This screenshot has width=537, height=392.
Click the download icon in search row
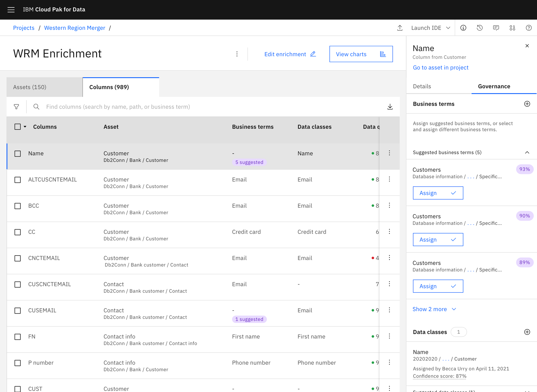point(390,107)
